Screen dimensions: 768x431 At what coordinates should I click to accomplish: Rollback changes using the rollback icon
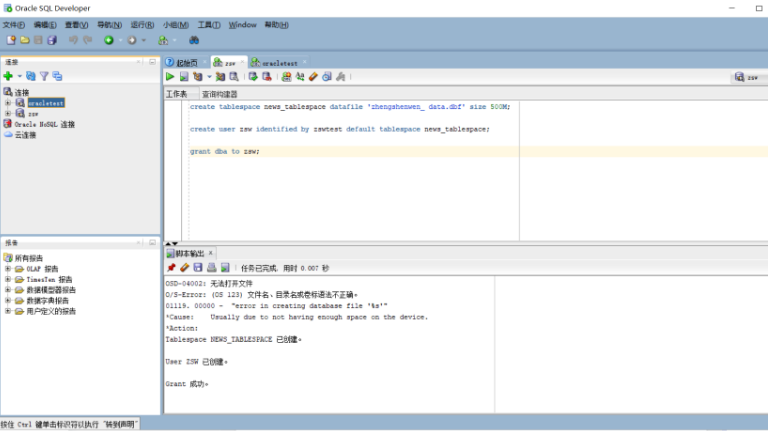266,76
